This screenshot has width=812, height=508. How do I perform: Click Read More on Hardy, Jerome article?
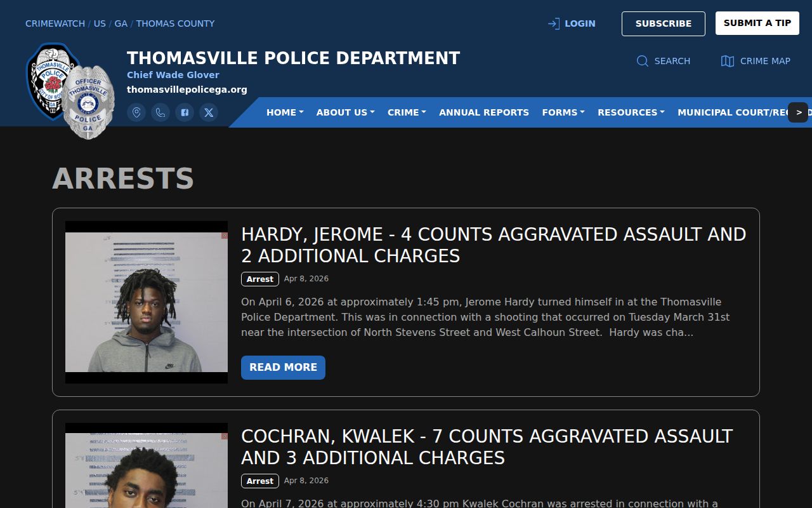(283, 368)
